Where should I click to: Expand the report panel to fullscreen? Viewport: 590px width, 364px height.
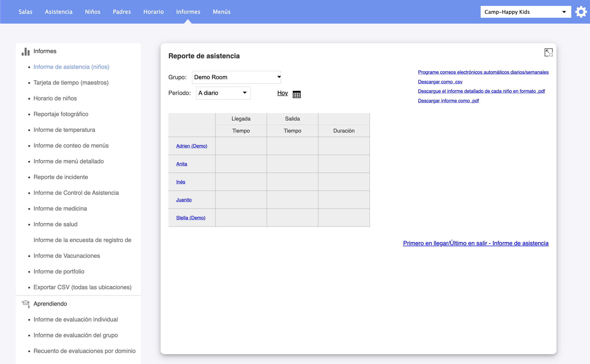(x=548, y=52)
